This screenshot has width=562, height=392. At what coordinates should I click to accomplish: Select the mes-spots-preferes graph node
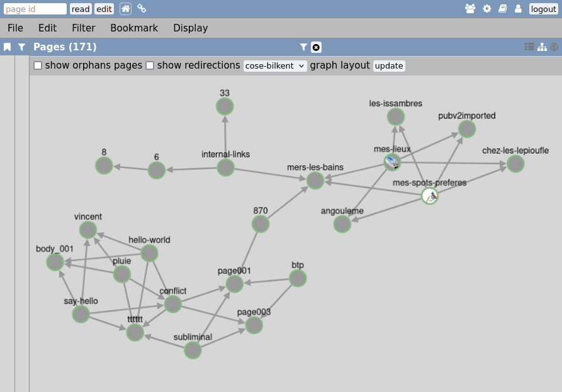click(430, 196)
